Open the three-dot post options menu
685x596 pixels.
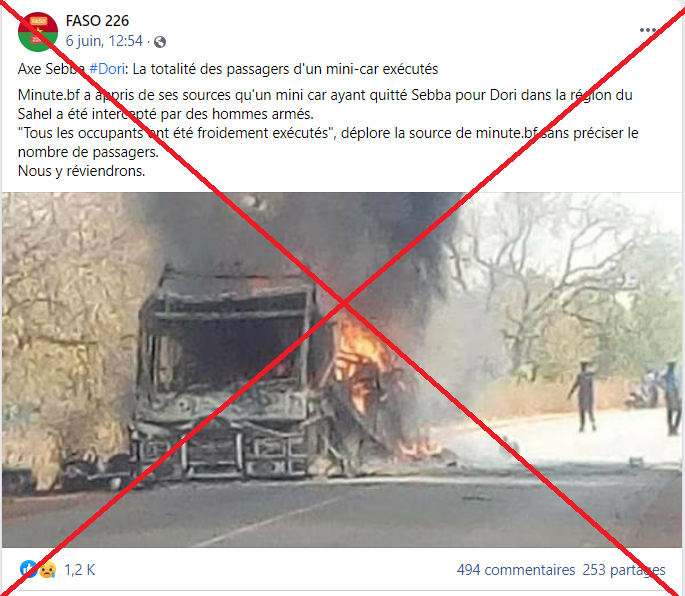tap(647, 30)
